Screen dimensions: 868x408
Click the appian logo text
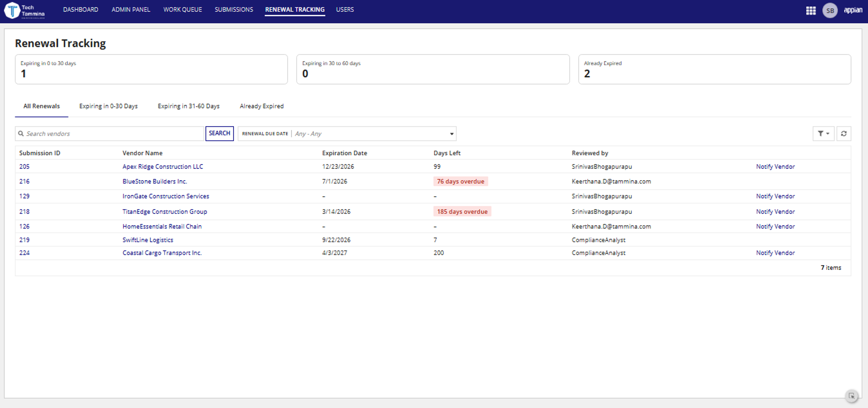click(853, 10)
